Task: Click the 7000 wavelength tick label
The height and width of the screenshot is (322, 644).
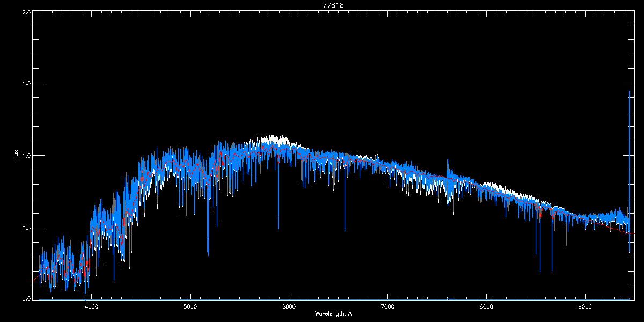Action: (387, 307)
